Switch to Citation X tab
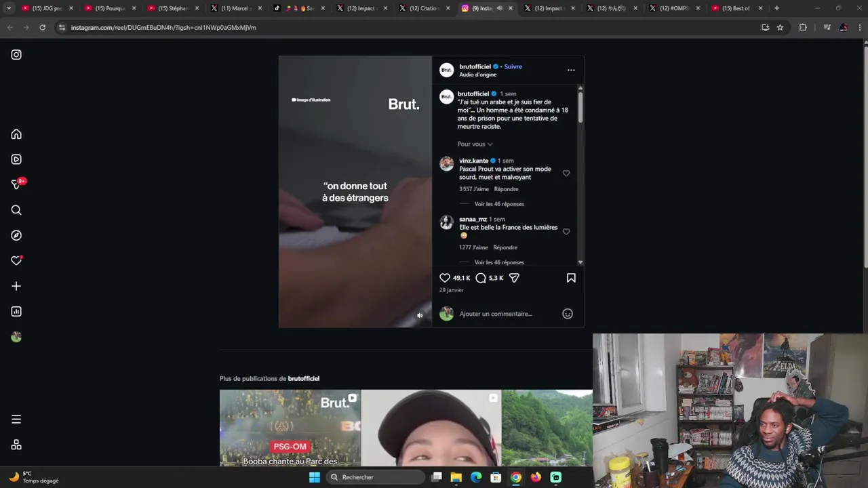The height and width of the screenshot is (488, 868). (x=425, y=8)
